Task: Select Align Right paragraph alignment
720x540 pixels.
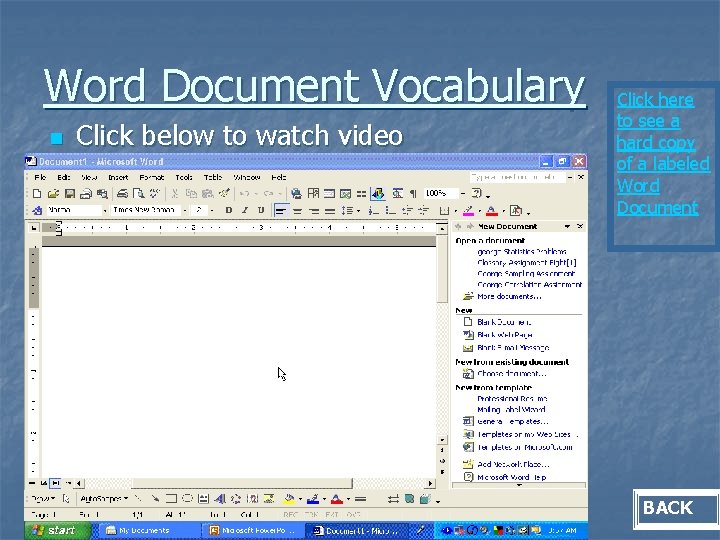Action: click(x=314, y=211)
